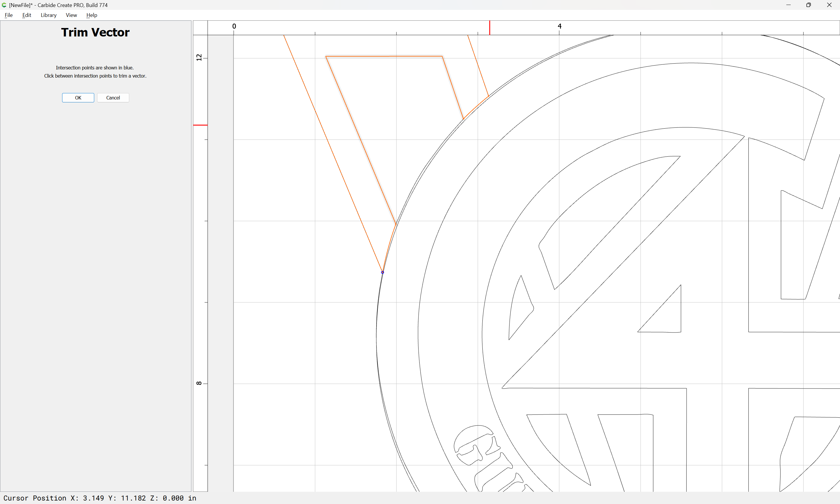Image resolution: width=840 pixels, height=504 pixels.
Task: Click the Cursor Position readout in status bar
Action: pyautogui.click(x=100, y=498)
